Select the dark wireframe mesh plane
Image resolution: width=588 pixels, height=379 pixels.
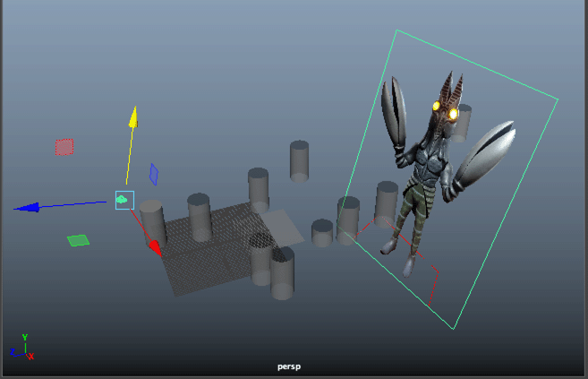pos(210,255)
